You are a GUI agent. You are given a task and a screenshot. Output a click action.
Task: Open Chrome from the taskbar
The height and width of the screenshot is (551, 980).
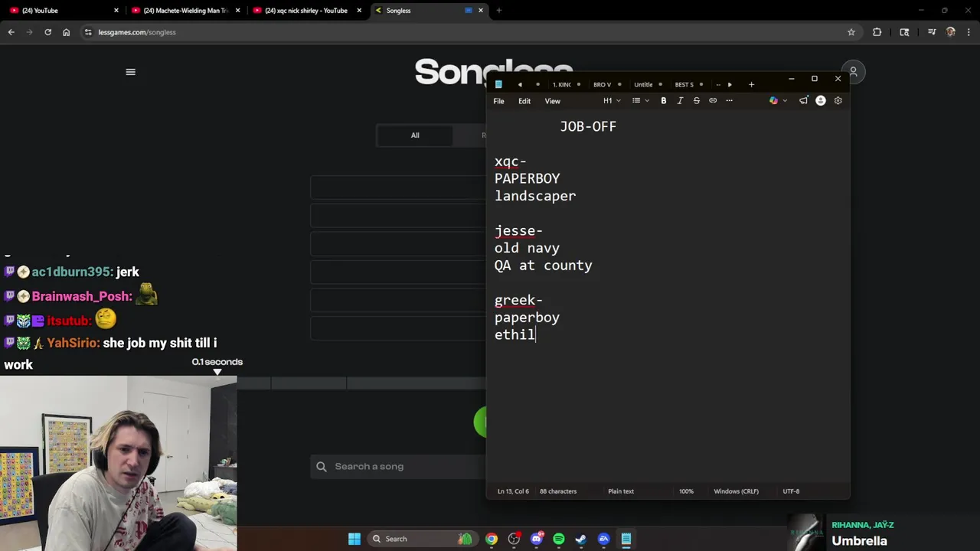(x=492, y=539)
